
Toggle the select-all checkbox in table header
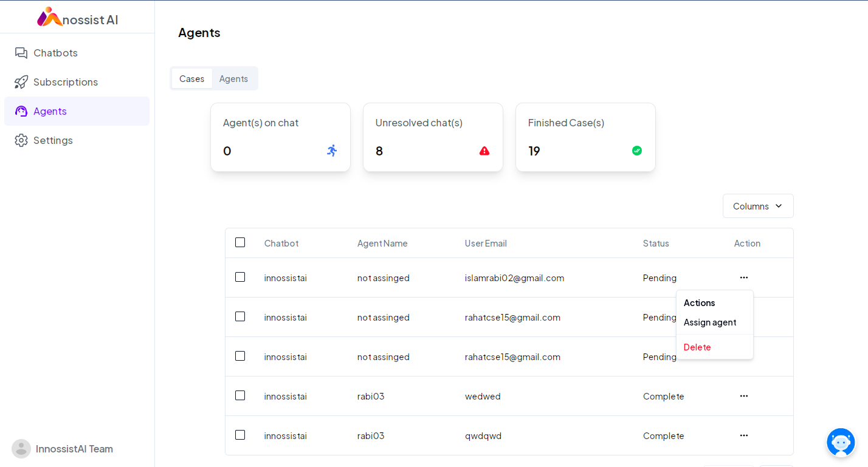tap(240, 242)
